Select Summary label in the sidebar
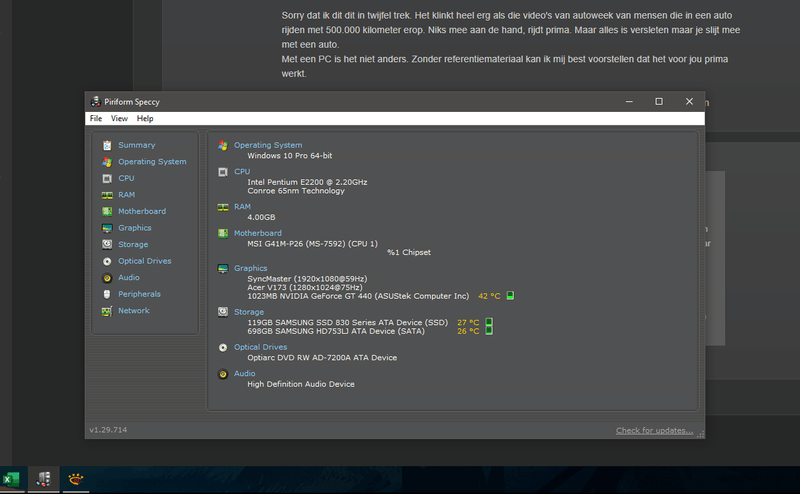 tap(137, 145)
